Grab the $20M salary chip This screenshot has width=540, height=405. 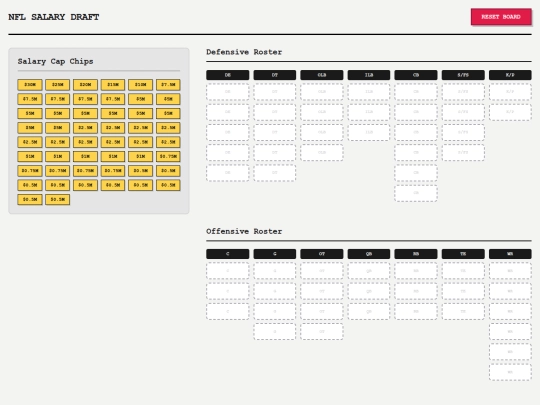point(85,85)
